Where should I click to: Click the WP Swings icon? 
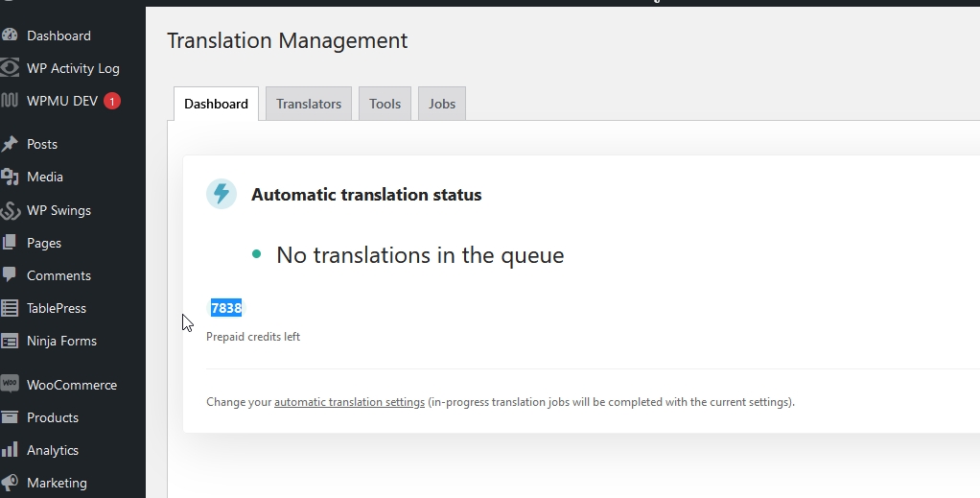click(x=10, y=210)
